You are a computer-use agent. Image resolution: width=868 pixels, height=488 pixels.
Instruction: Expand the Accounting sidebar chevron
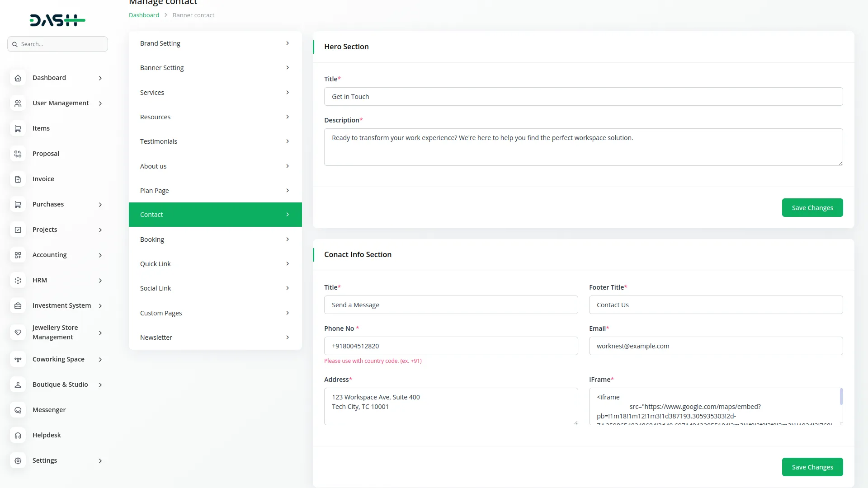[100, 255]
